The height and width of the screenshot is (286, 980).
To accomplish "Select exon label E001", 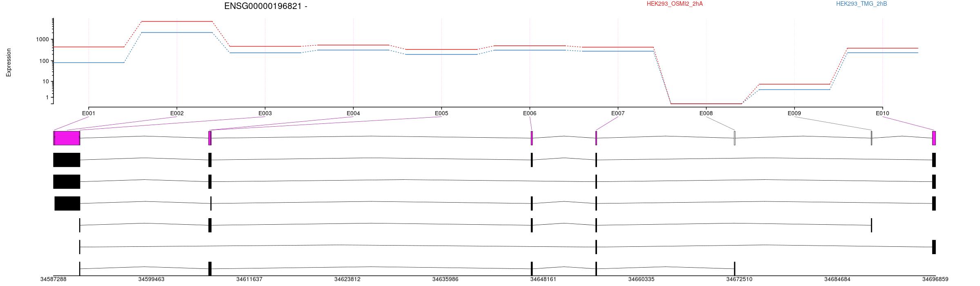I will 89,113.
